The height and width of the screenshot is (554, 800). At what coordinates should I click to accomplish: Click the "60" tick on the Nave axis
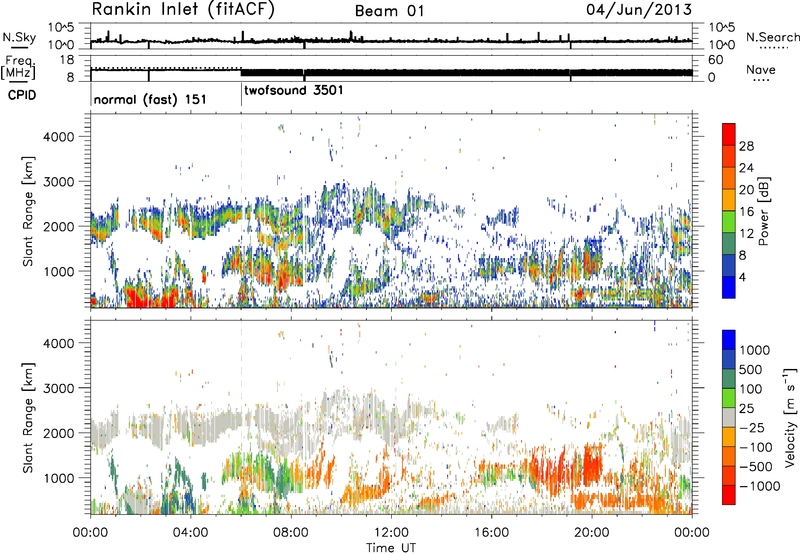point(715,60)
